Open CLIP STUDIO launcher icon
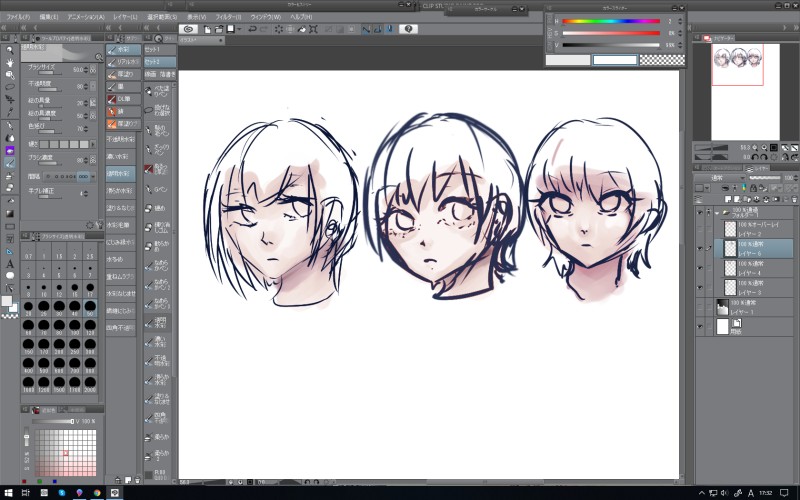Viewport: 800px width, 500px height. [x=188, y=29]
